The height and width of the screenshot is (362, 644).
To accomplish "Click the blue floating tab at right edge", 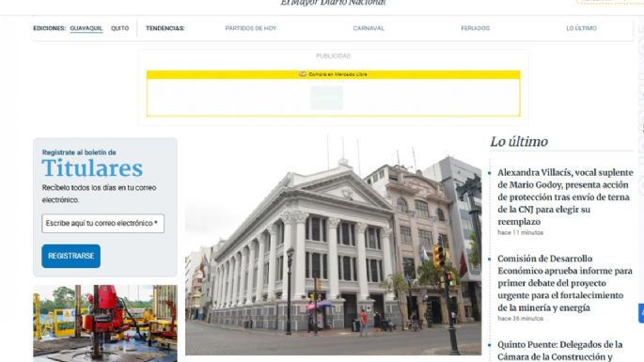I will 641,313.
